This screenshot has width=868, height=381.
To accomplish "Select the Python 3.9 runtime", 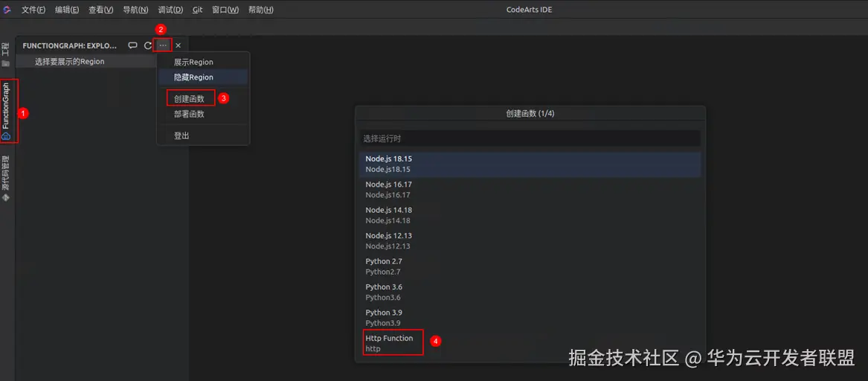I will [530, 317].
